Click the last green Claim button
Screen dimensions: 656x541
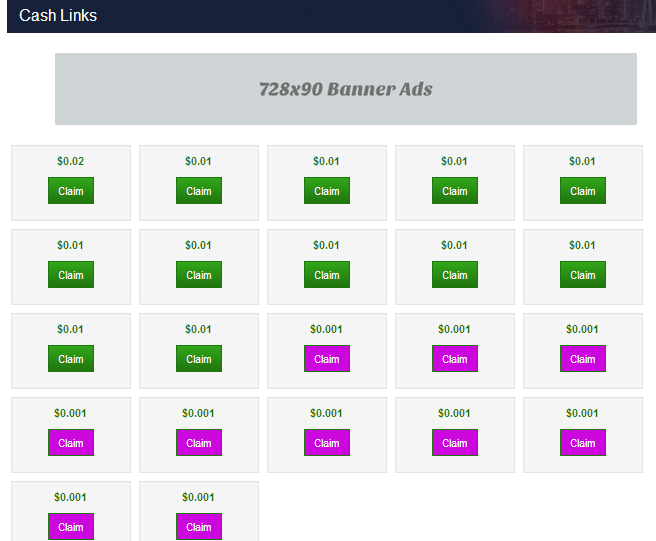(199, 359)
